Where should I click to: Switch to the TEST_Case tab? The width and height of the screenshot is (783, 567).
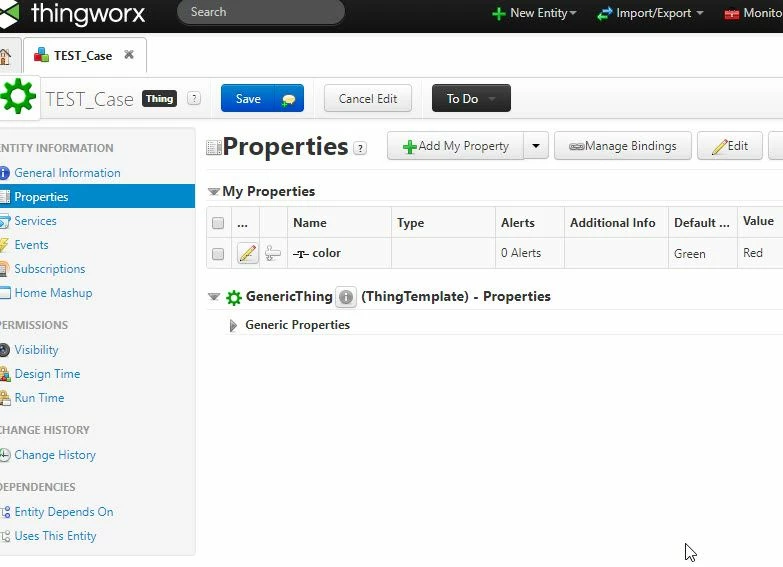(85, 55)
